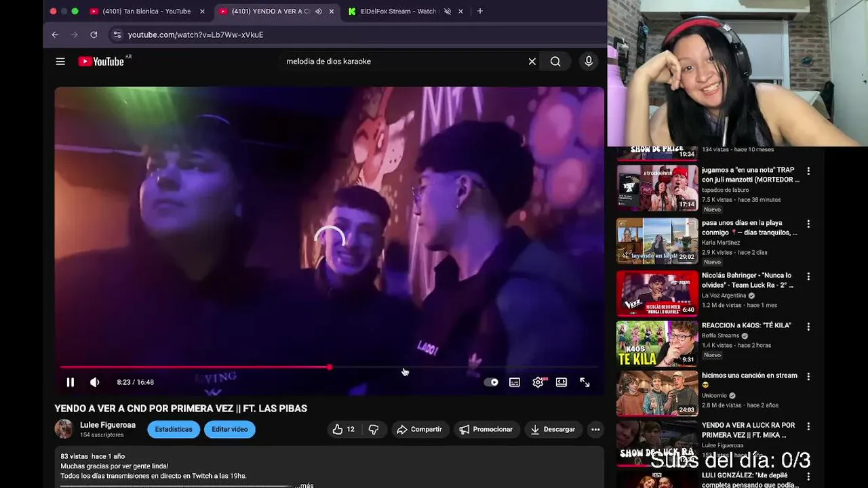The height and width of the screenshot is (488, 868).
Task: Open options for REACCION a K4OS video
Action: coord(808,327)
